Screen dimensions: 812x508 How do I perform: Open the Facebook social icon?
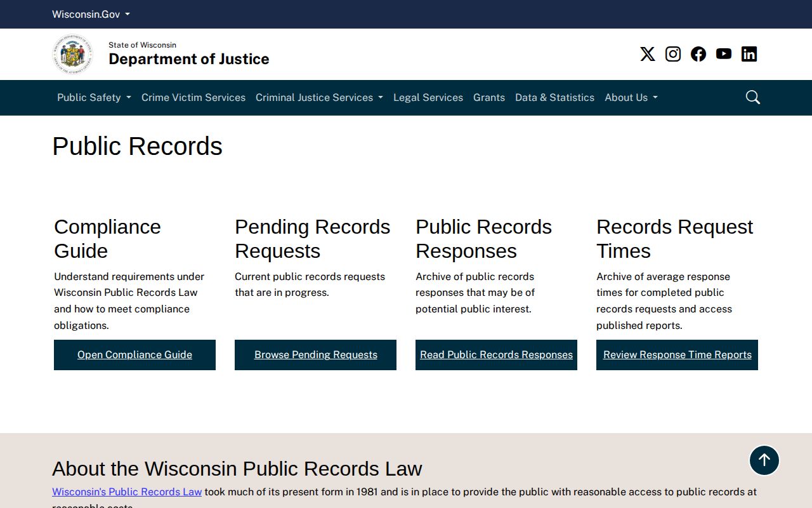click(x=698, y=54)
